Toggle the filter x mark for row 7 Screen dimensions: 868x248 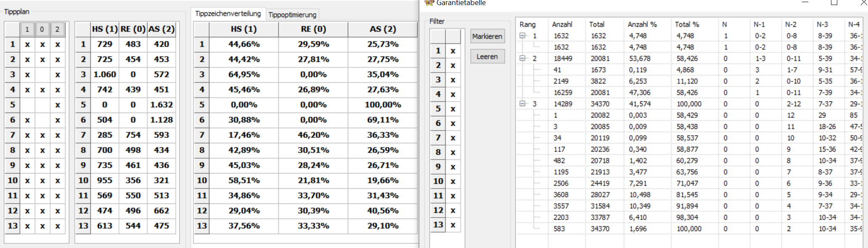click(x=453, y=138)
